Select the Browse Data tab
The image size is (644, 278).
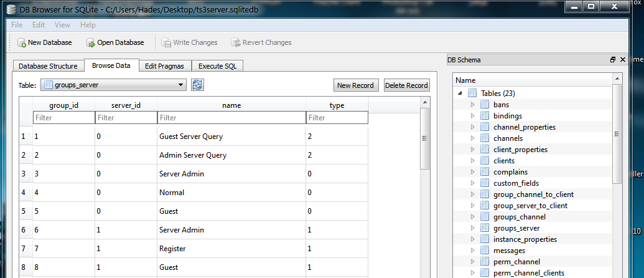tap(111, 65)
